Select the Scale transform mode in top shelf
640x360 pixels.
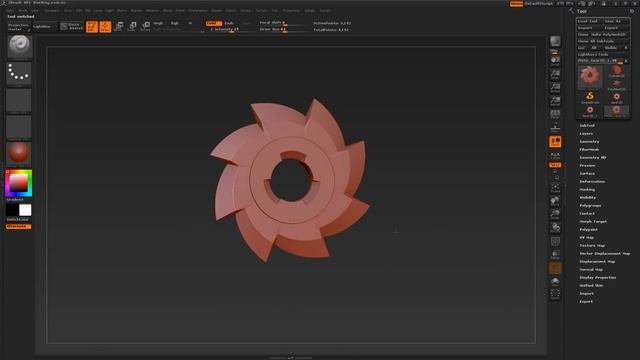pos(132,27)
